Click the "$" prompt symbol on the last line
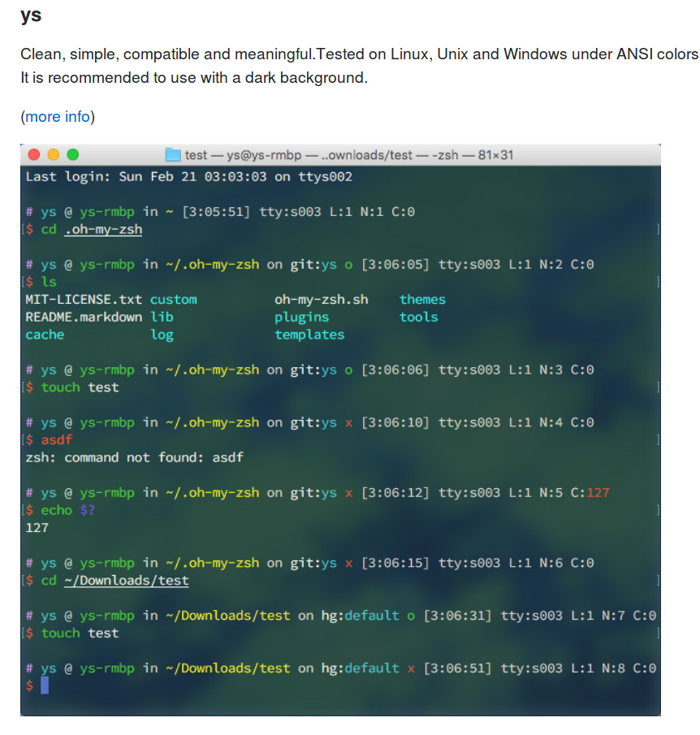 32,685
